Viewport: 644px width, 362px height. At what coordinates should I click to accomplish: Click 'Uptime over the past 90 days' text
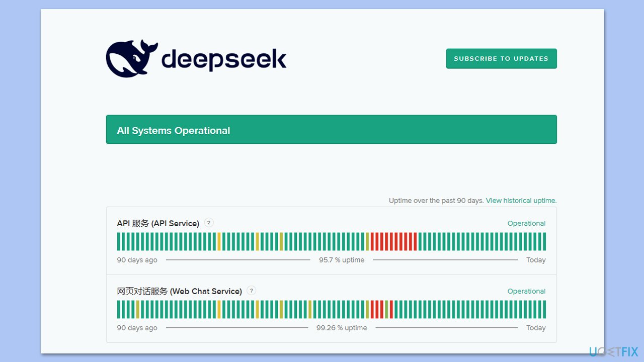(436, 201)
